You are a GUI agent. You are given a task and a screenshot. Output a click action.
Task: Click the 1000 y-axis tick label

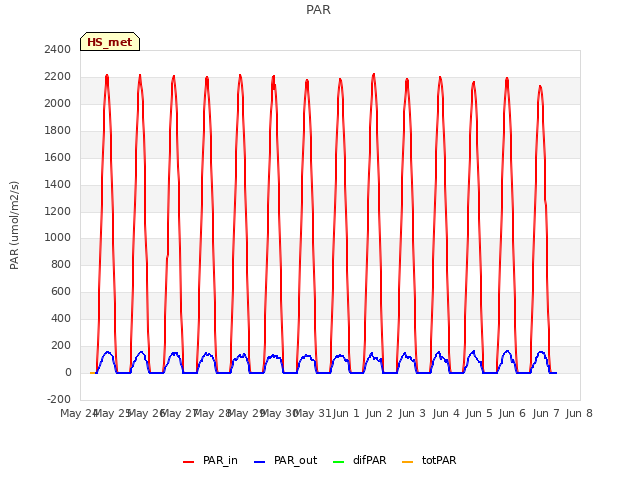58,238
